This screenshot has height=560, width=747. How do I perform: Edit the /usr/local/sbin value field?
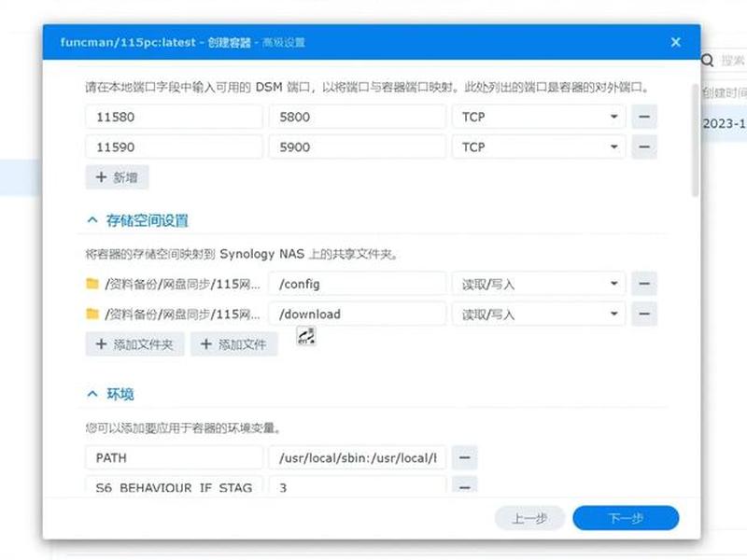(x=358, y=457)
